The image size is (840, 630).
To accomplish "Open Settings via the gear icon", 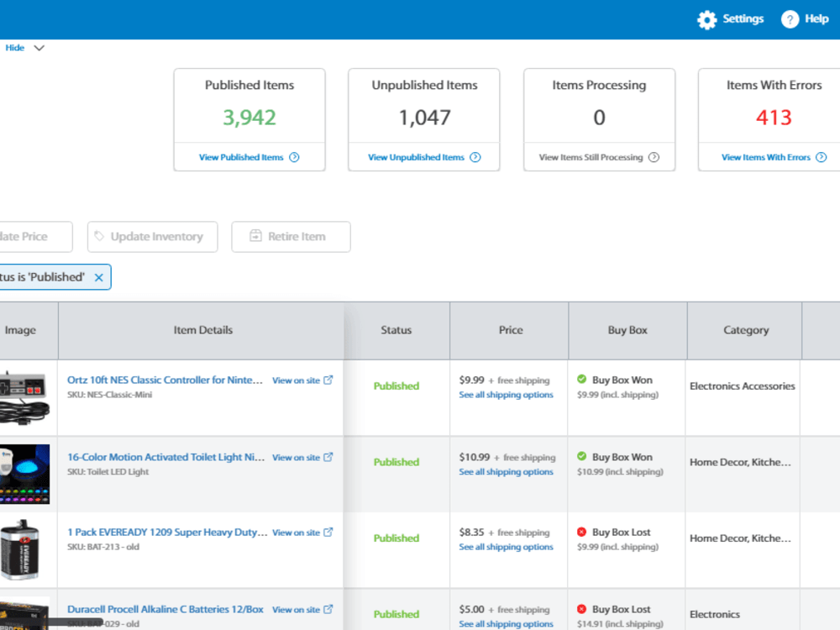I will click(706, 20).
